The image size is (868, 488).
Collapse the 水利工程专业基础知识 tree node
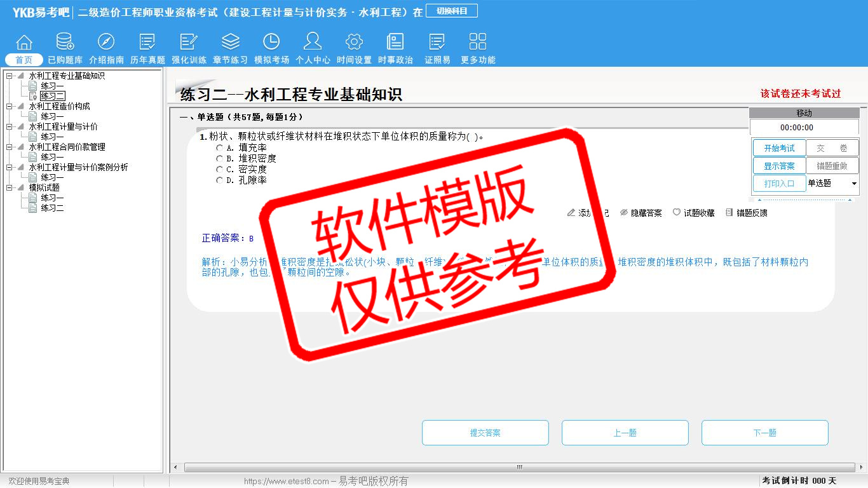(x=10, y=76)
